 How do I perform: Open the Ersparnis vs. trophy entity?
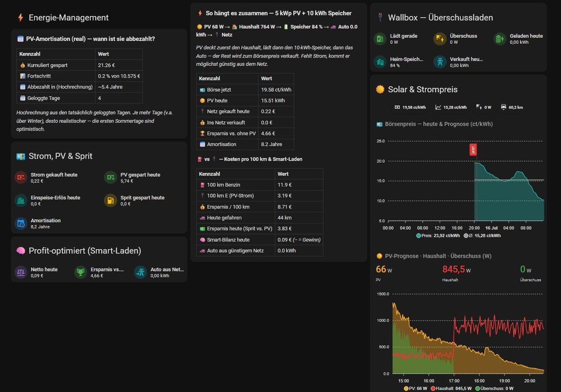click(x=99, y=272)
